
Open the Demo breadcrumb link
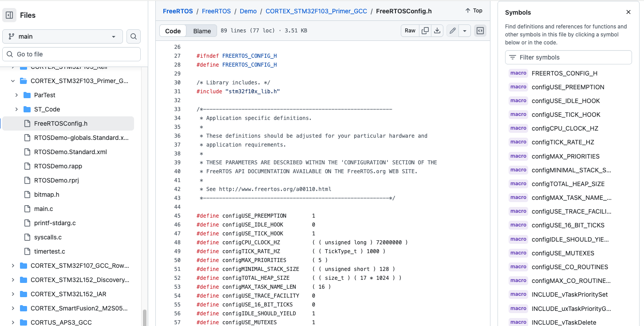248,11
